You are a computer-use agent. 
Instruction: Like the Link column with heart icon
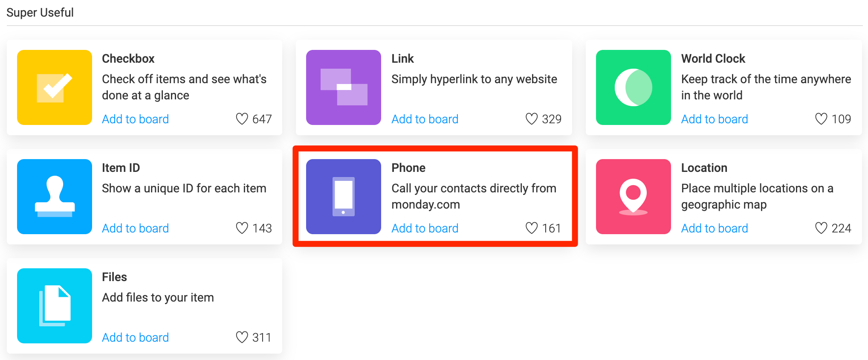[531, 119]
